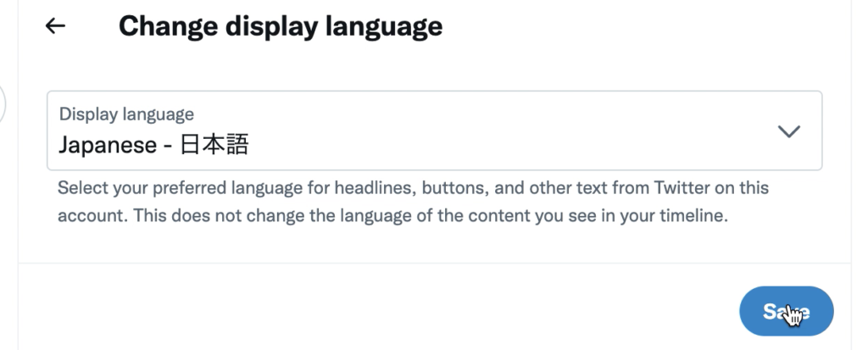Click the partial round button at the left edge
Screen dimensions: 868x350
click(3, 103)
